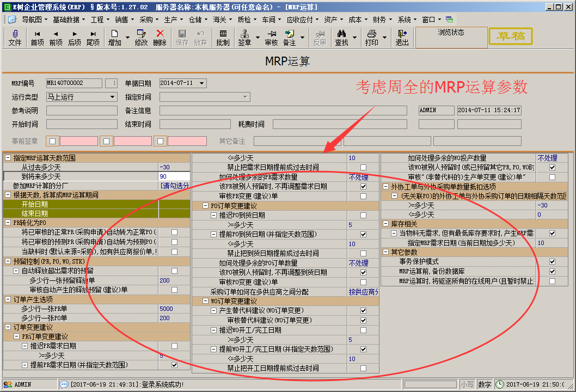The image size is (576, 392).
Task: Open the 采购 menu
Action: pos(149,20)
